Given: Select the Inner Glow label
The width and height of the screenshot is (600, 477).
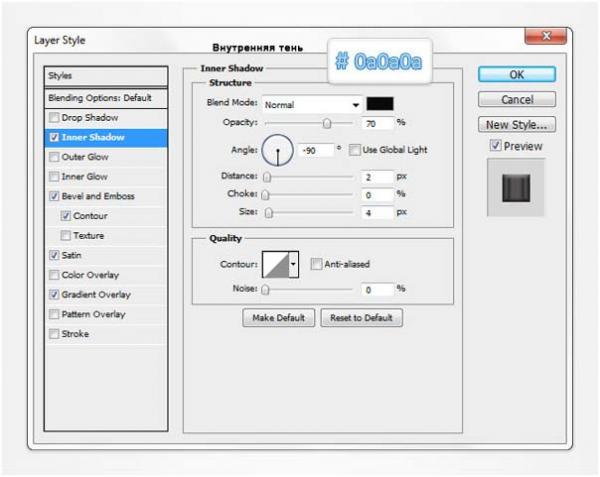Looking at the screenshot, I should click(x=85, y=176).
